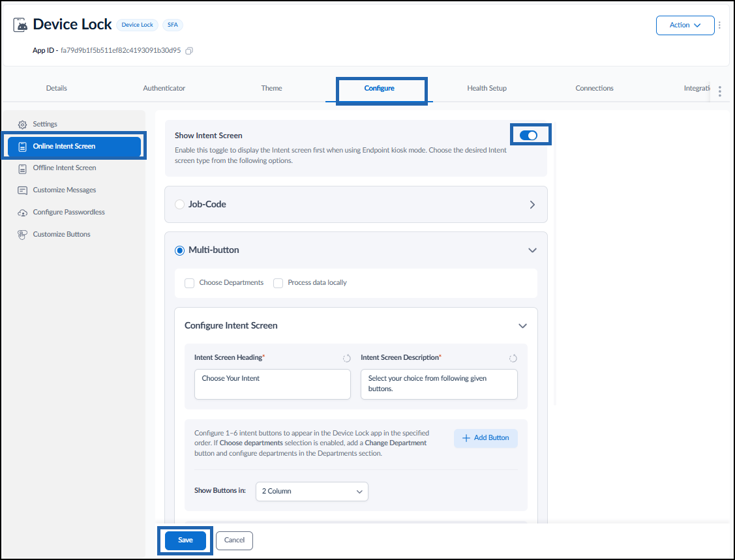Screen dimensions: 735x560
Task: Click the Settings gear icon in the sidebar
Action: coord(22,125)
